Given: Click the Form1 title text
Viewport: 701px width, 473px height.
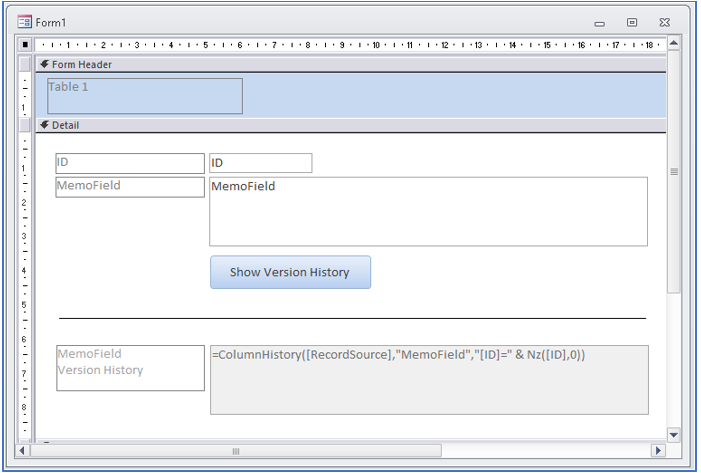Looking at the screenshot, I should click(51, 22).
